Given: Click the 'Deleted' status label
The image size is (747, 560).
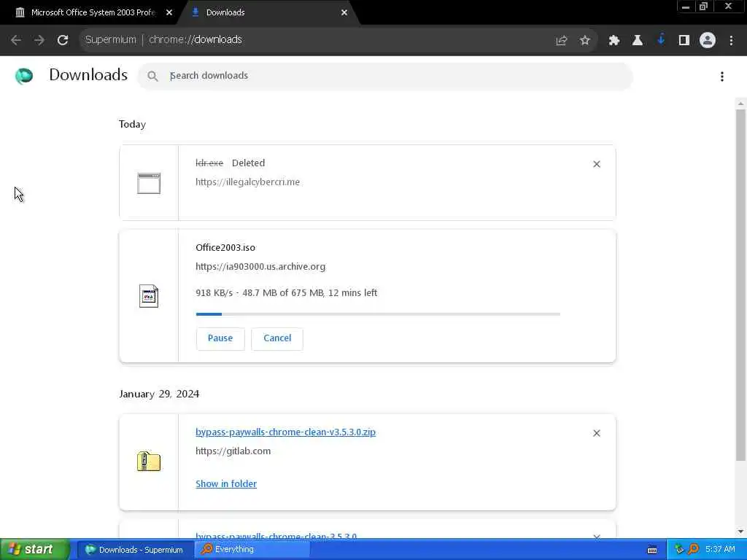Looking at the screenshot, I should coord(248,163).
